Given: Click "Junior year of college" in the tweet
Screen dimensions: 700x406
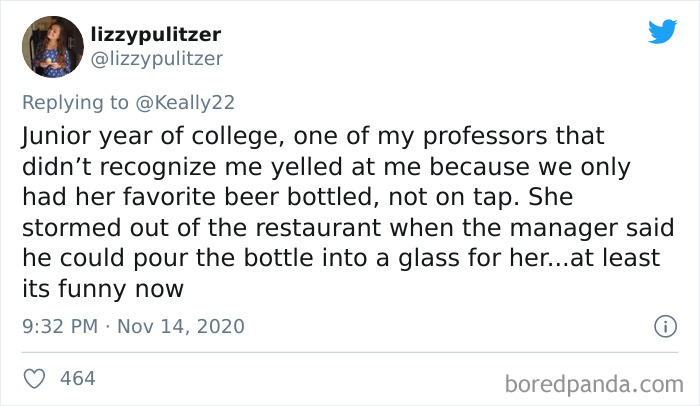Looking at the screenshot, I should tap(132, 135).
